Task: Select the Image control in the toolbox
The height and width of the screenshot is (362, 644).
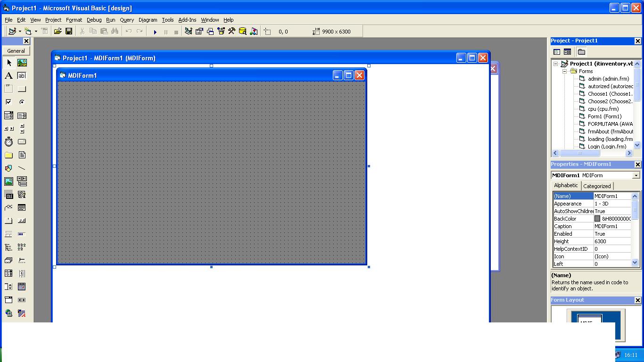Action: (x=8, y=181)
